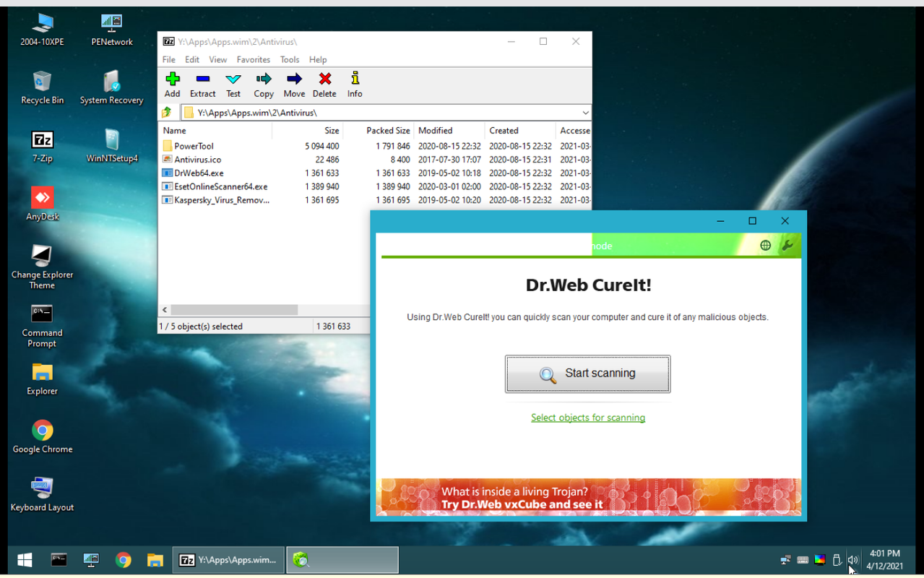Click the Copy toolbar icon
The image size is (924, 578).
(264, 85)
